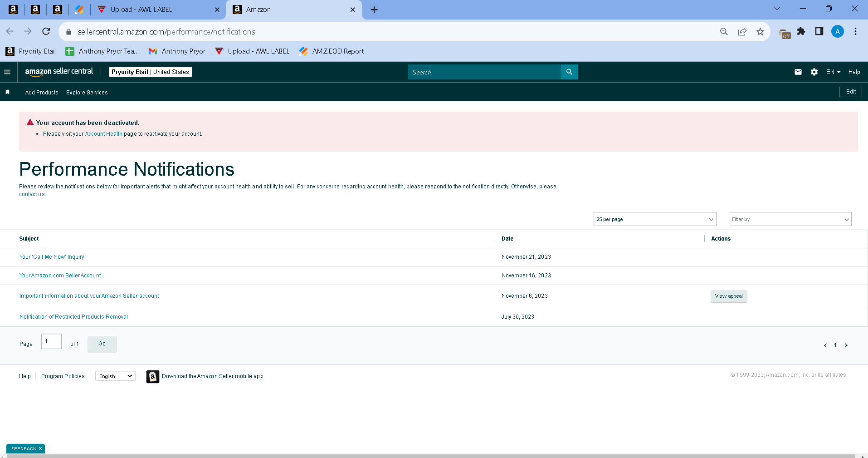Open the first pinned Amazon tab
This screenshot has height=458, width=868.
[13, 10]
